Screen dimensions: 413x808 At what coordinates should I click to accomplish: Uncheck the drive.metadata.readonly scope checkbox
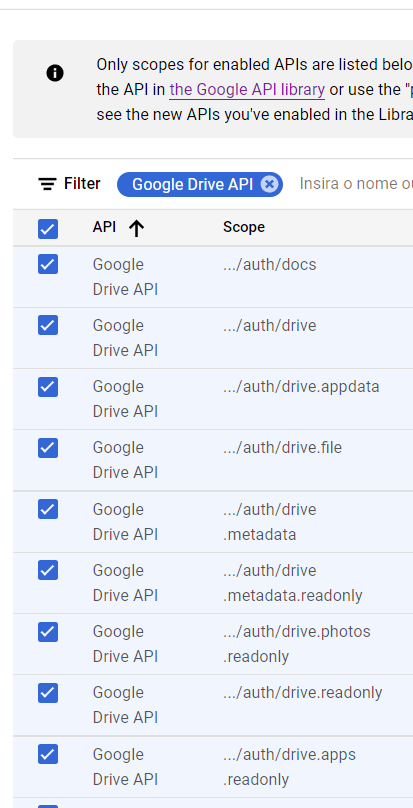pyautogui.click(x=48, y=570)
